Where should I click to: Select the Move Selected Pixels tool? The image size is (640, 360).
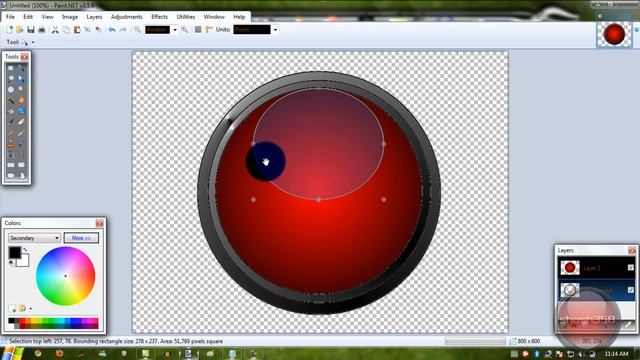(x=21, y=68)
